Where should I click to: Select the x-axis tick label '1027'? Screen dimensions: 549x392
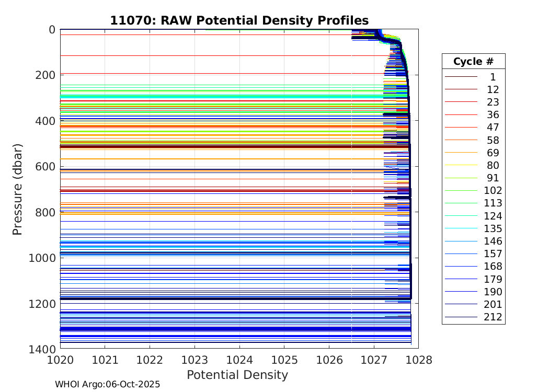click(x=374, y=360)
